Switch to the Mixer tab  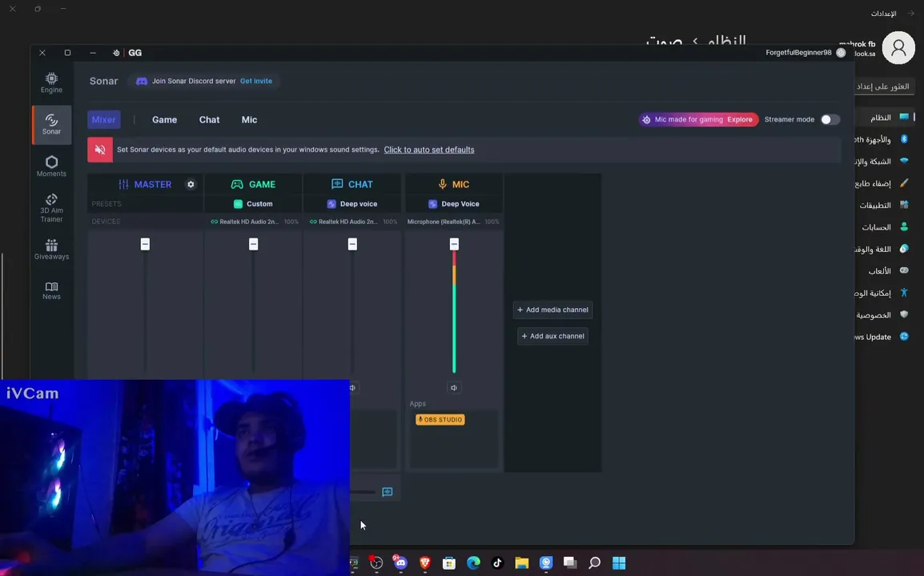point(104,119)
